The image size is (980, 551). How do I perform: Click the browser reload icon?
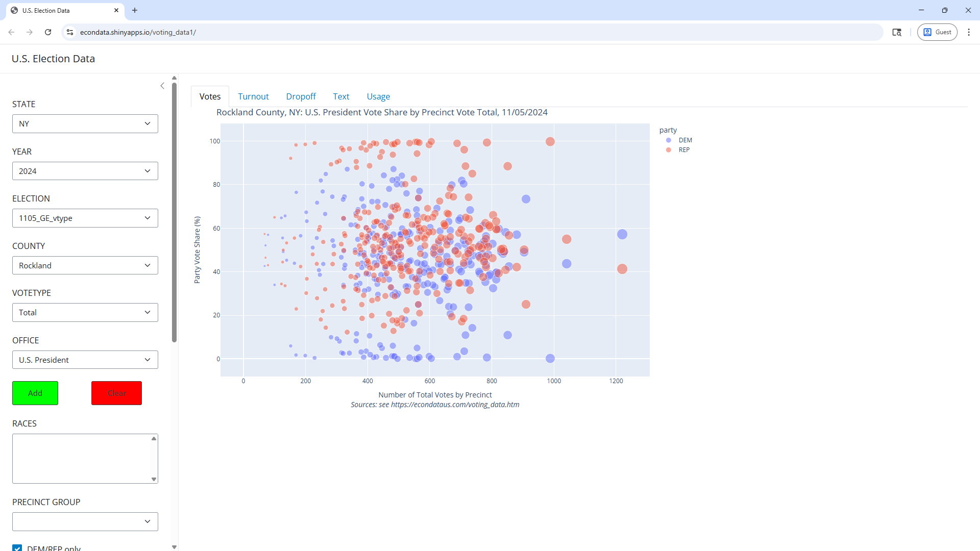click(48, 32)
